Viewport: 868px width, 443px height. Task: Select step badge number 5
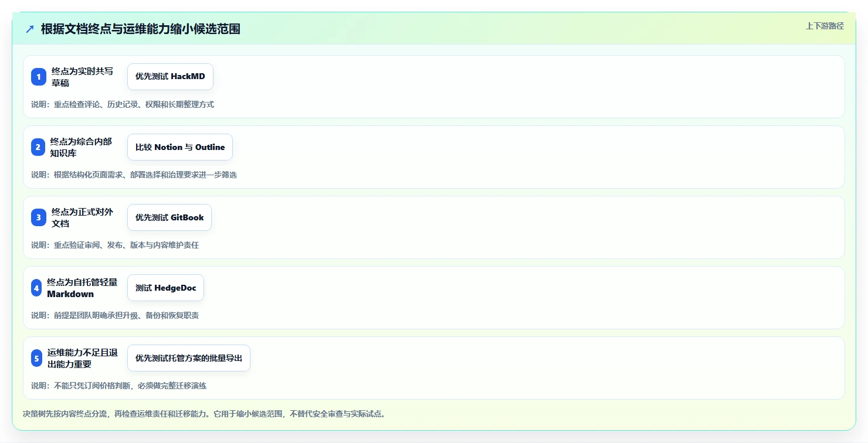pyautogui.click(x=37, y=358)
